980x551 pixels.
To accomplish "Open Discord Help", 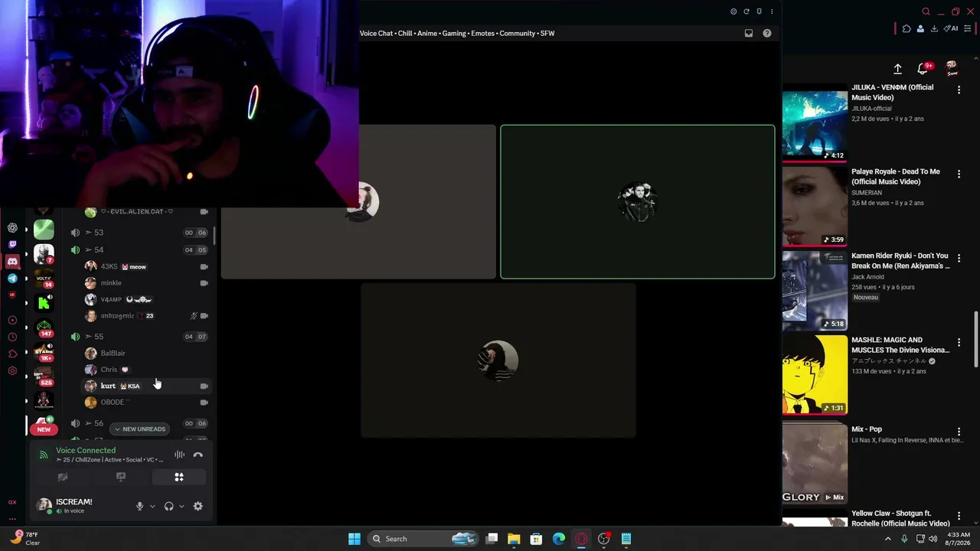I will click(767, 33).
